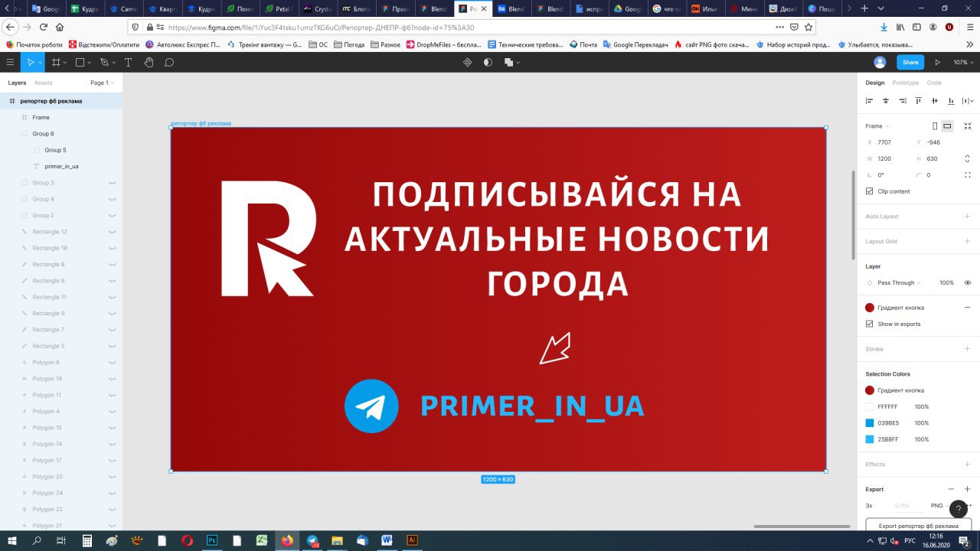Click Export репортер фб реклама button
Viewport: 980px width, 551px height.
918,526
